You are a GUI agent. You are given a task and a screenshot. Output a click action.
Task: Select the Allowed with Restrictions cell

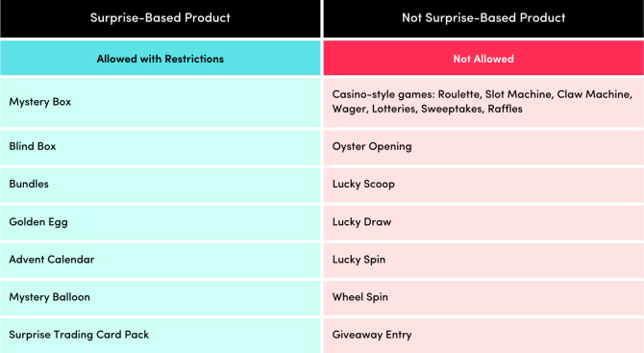point(161,58)
